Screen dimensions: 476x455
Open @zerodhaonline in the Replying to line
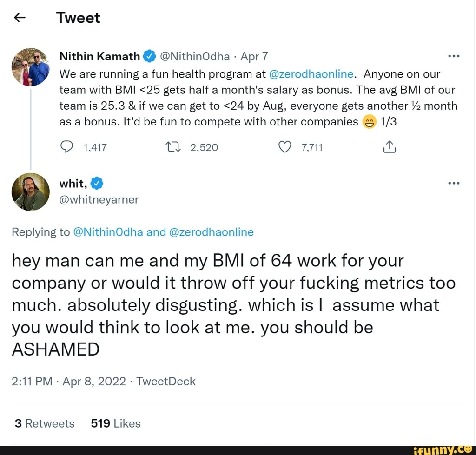tap(211, 232)
